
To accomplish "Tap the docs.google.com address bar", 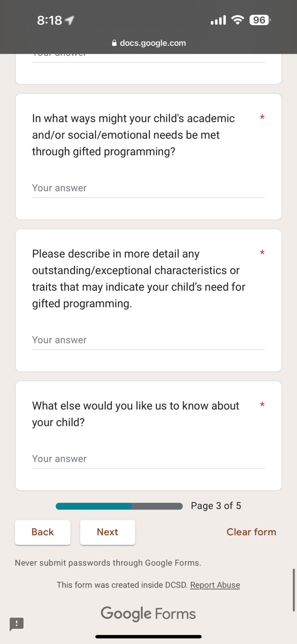I will pyautogui.click(x=149, y=43).
